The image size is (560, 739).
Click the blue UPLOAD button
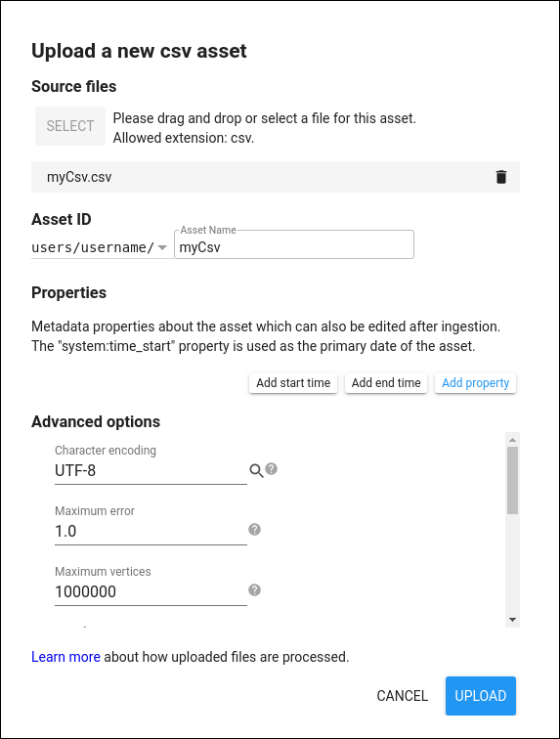(480, 696)
